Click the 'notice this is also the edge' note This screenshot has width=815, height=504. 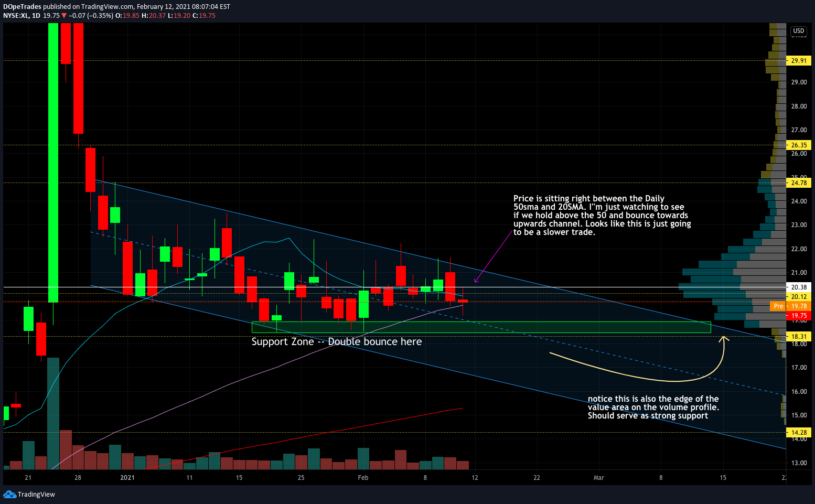pos(653,408)
